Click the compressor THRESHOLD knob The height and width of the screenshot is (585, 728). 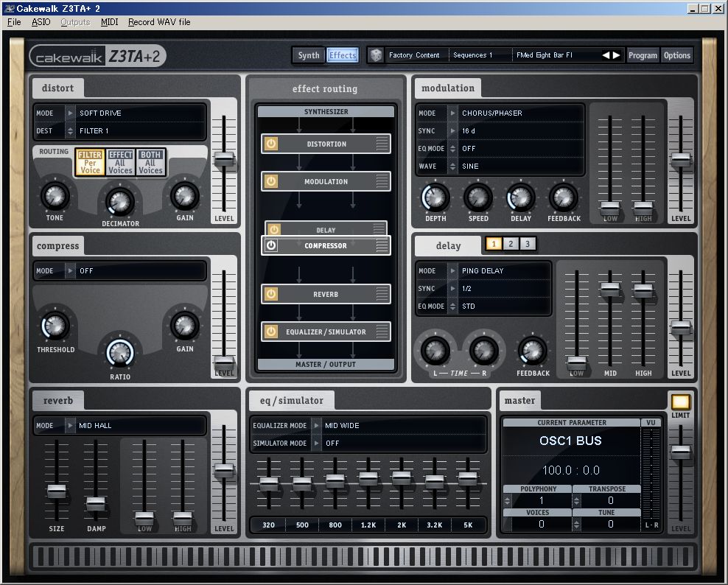click(55, 326)
